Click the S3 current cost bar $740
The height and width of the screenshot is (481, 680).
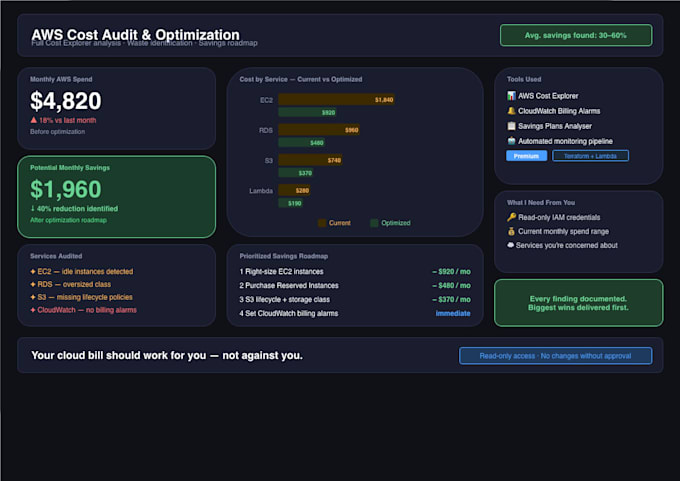coord(310,160)
